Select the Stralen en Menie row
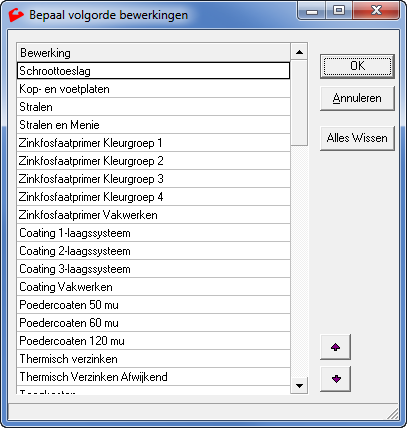 [153, 125]
